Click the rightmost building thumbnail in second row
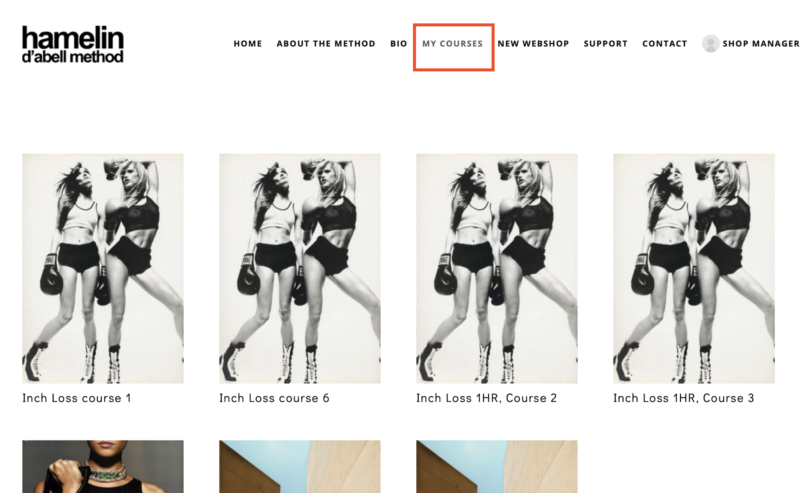This screenshot has width=800, height=493. 496,467
